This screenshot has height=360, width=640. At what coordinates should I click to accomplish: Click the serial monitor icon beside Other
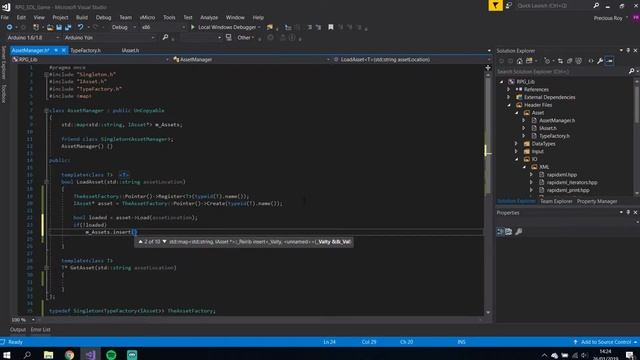pyautogui.click(x=229, y=38)
